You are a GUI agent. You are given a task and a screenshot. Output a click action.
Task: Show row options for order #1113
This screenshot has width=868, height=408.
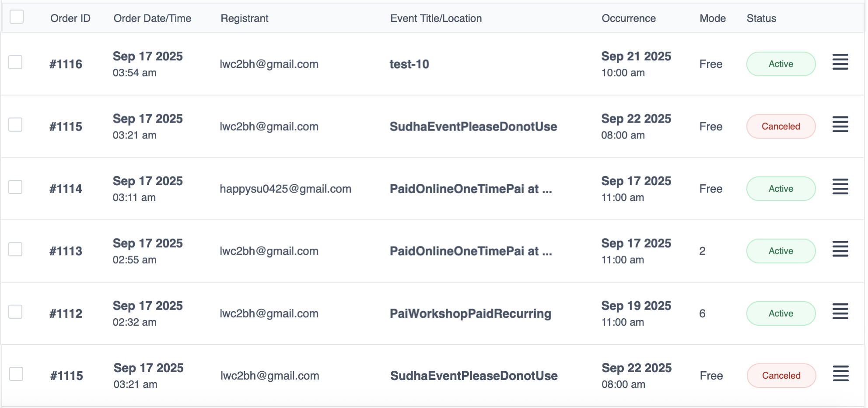click(840, 249)
